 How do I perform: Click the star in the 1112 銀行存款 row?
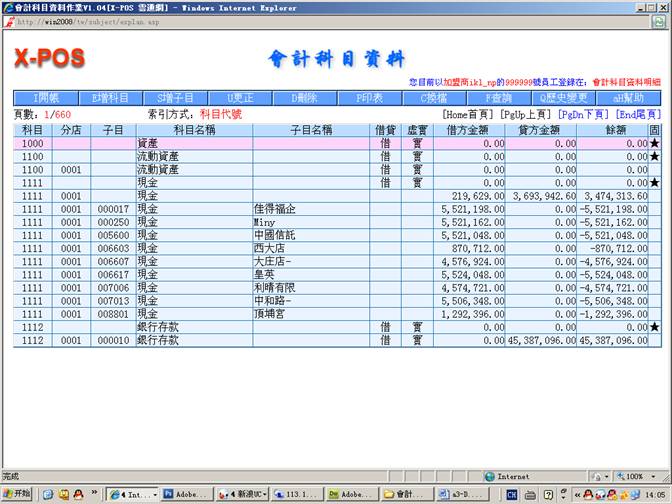(654, 327)
